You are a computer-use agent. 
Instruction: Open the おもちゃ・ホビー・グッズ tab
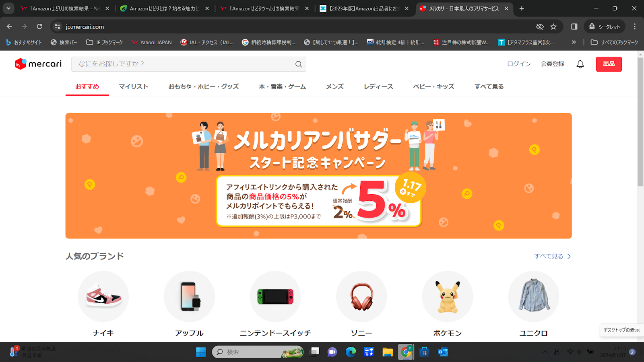click(x=204, y=86)
